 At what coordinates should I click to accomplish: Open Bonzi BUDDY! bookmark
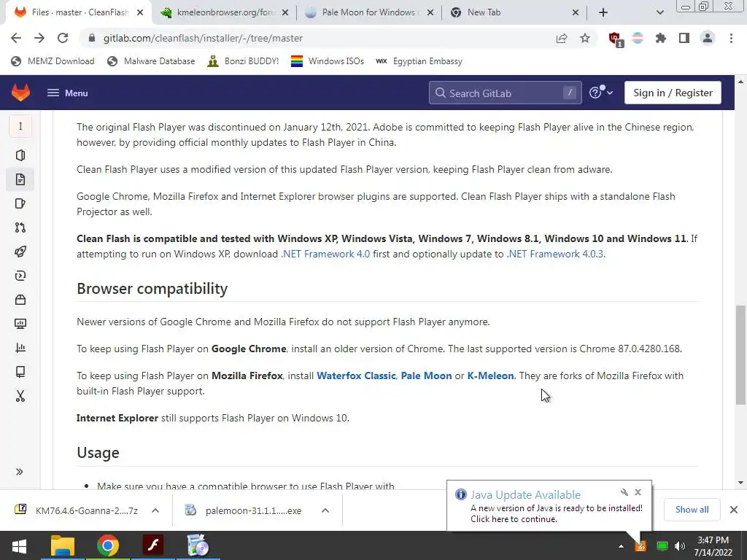click(x=243, y=61)
